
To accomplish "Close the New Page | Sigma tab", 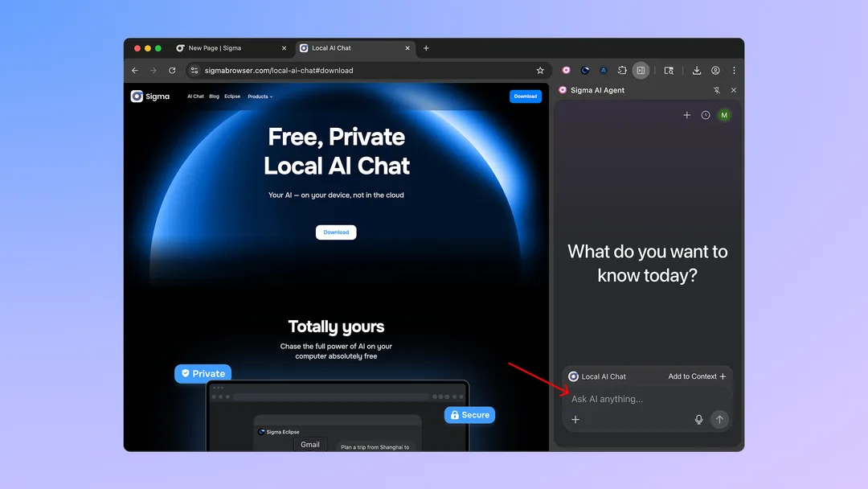I will point(284,48).
